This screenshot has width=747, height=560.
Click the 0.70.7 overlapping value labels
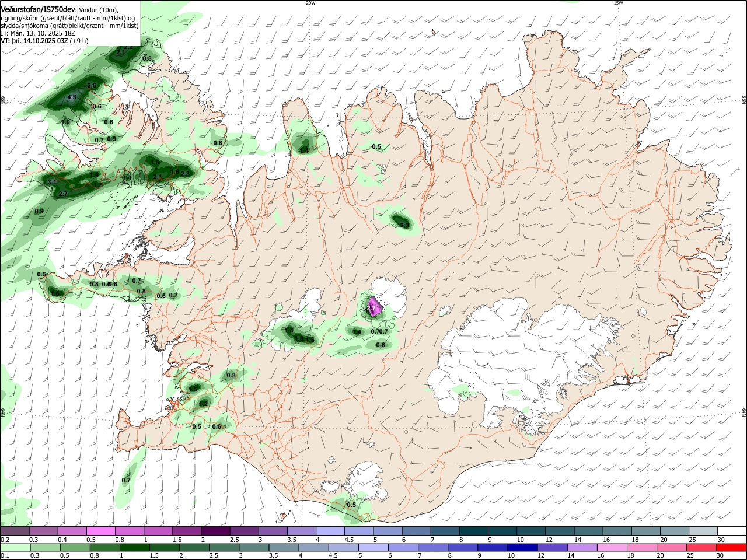pyautogui.click(x=379, y=332)
